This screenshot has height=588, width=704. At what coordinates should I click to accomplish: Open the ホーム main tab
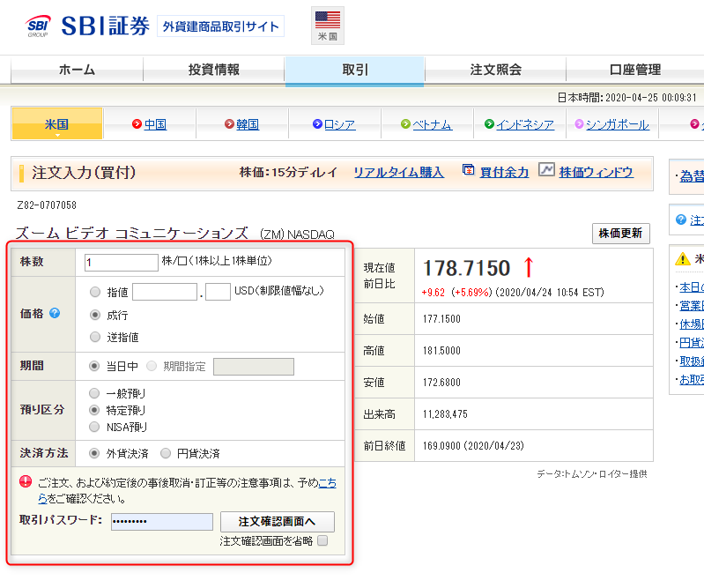point(77,70)
